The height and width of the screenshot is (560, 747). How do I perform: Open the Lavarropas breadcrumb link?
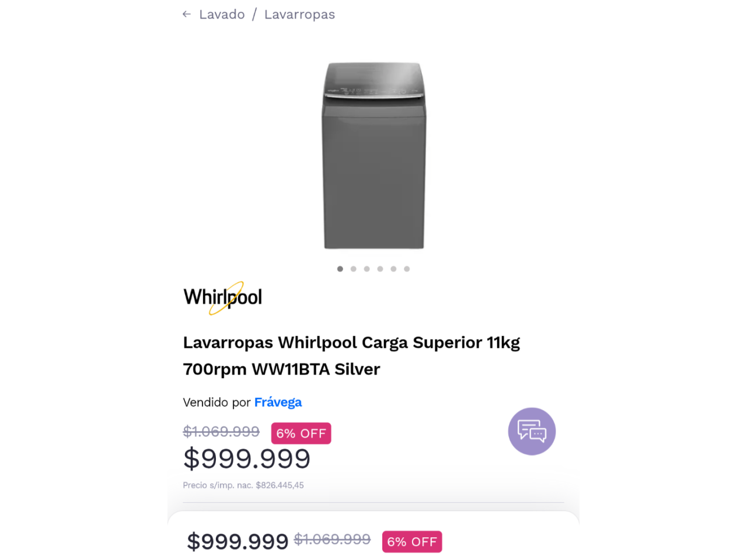click(299, 15)
